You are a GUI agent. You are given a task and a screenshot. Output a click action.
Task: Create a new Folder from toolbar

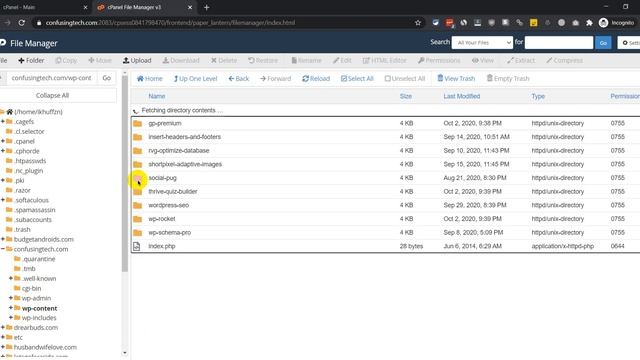[31, 60]
